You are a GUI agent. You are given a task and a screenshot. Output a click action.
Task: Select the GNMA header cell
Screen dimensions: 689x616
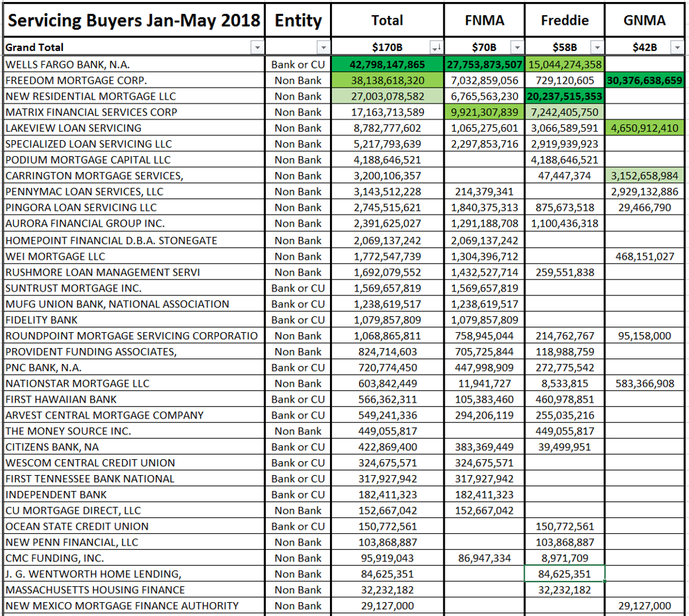point(645,20)
